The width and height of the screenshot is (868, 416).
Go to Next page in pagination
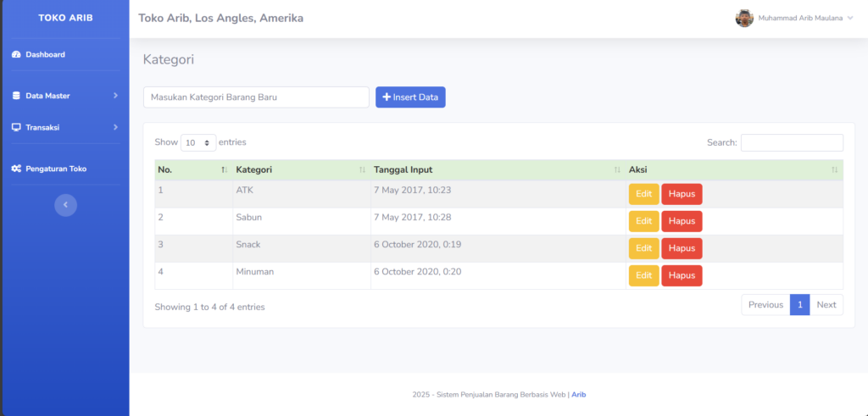tap(826, 305)
